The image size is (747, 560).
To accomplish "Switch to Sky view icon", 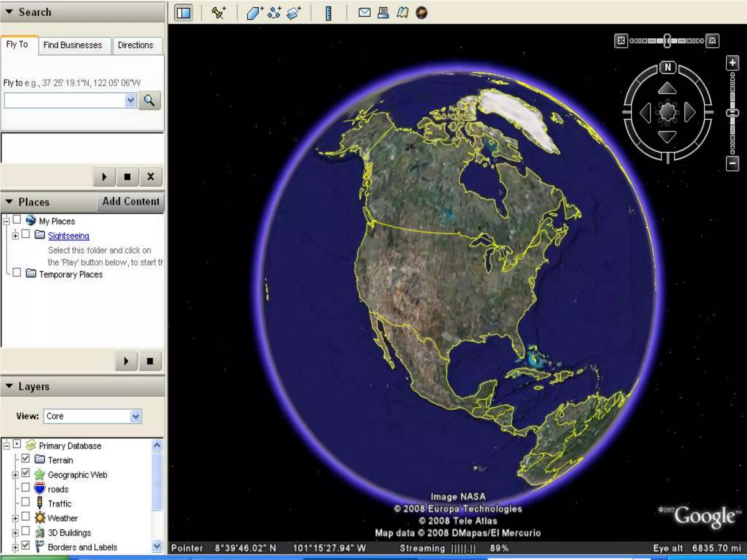I will [422, 13].
